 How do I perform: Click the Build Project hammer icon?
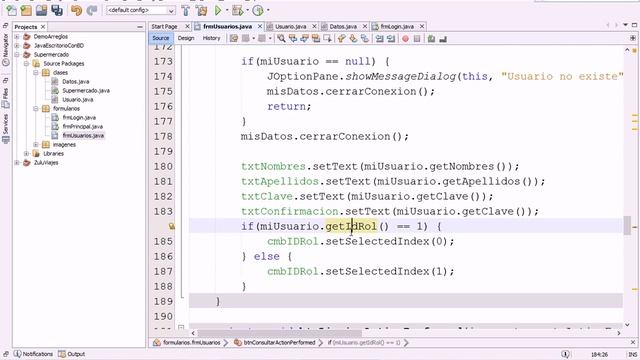click(185, 10)
